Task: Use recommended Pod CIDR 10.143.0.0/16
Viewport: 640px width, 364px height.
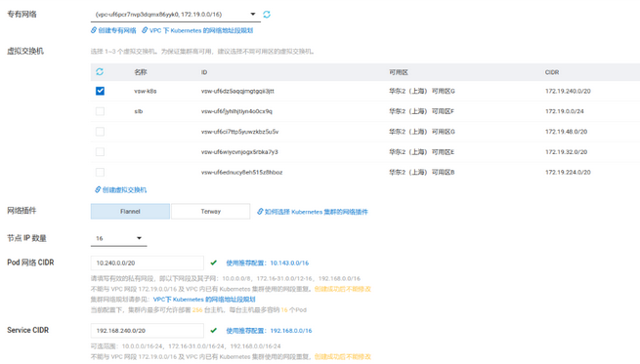Action: pyautogui.click(x=268, y=263)
